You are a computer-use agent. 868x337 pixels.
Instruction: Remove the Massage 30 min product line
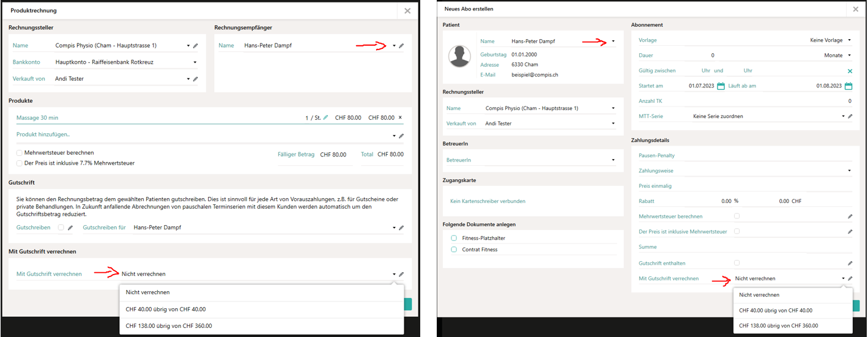coord(401,117)
